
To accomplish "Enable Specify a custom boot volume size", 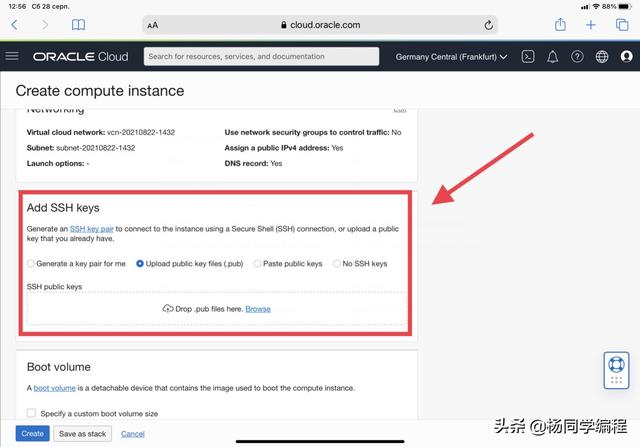I will (x=31, y=413).
